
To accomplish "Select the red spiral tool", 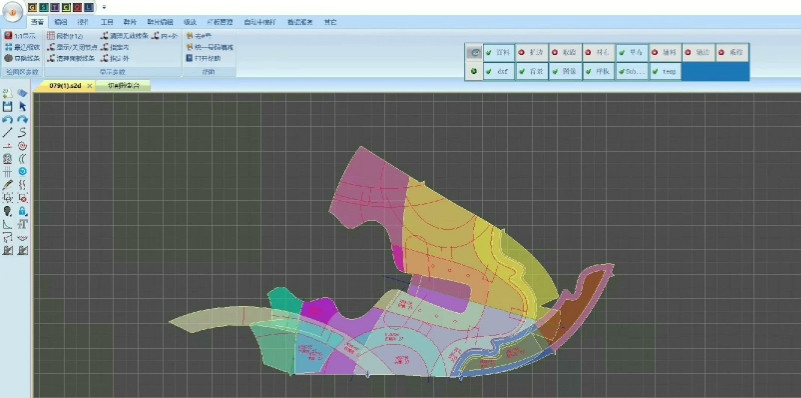I will coord(22,146).
